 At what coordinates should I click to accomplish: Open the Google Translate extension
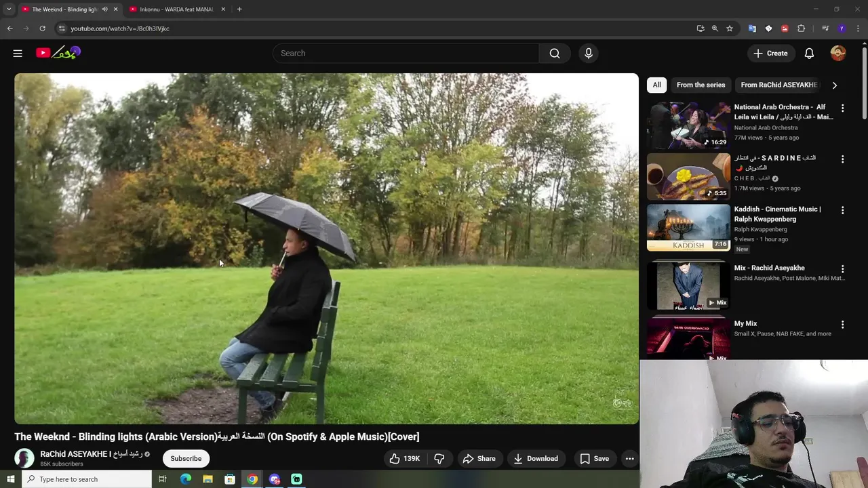click(752, 28)
